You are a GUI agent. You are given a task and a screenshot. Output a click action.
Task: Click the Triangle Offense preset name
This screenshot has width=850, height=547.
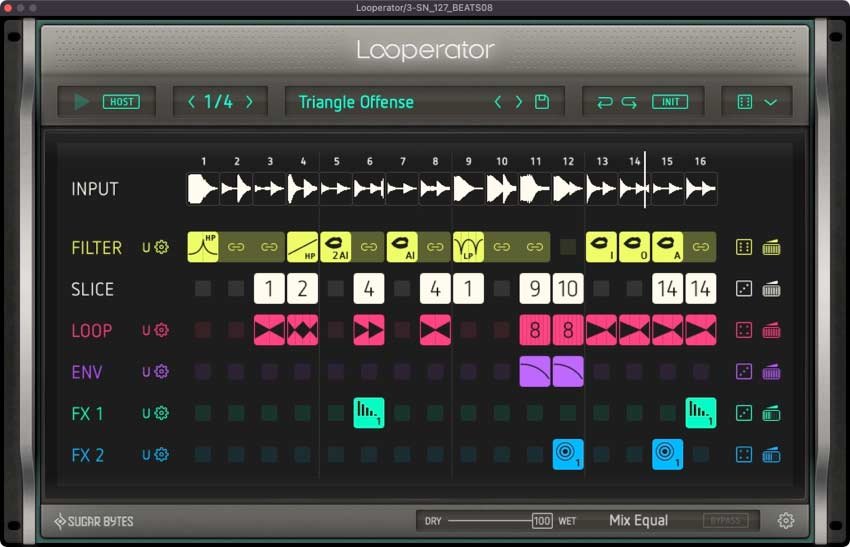[x=356, y=102]
